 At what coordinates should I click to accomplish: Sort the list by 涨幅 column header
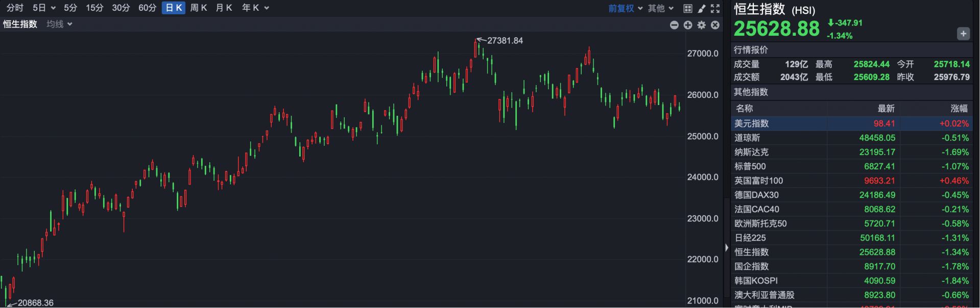tap(959, 108)
